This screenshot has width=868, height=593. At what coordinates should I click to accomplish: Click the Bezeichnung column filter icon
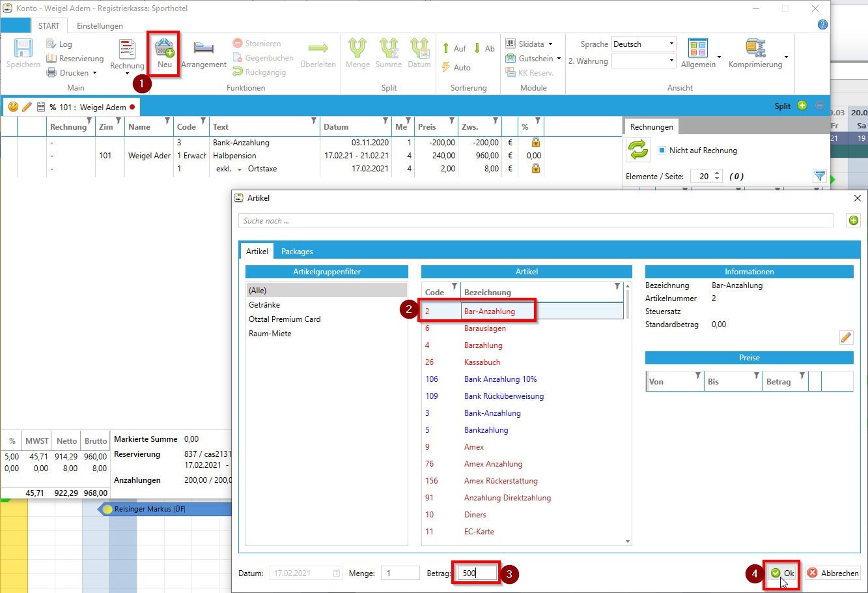(x=617, y=286)
